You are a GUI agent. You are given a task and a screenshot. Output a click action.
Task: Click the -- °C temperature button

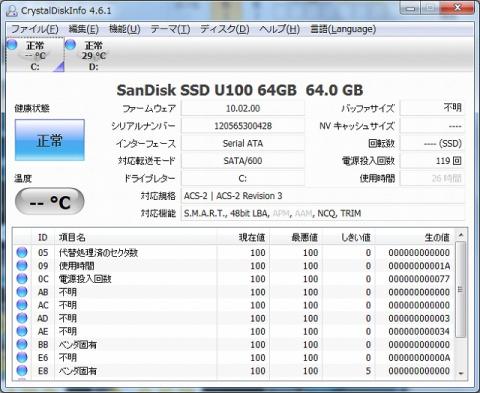click(x=50, y=201)
